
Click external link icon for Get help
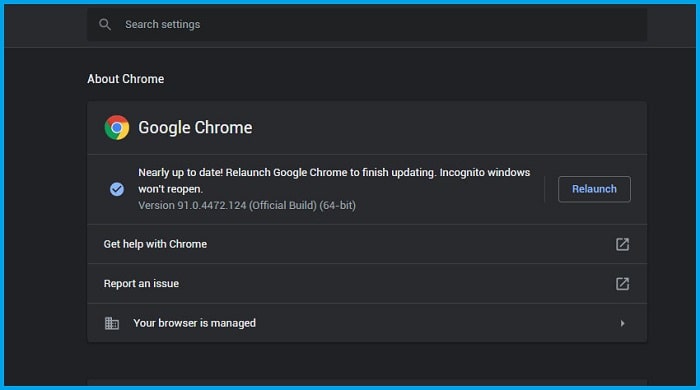622,244
